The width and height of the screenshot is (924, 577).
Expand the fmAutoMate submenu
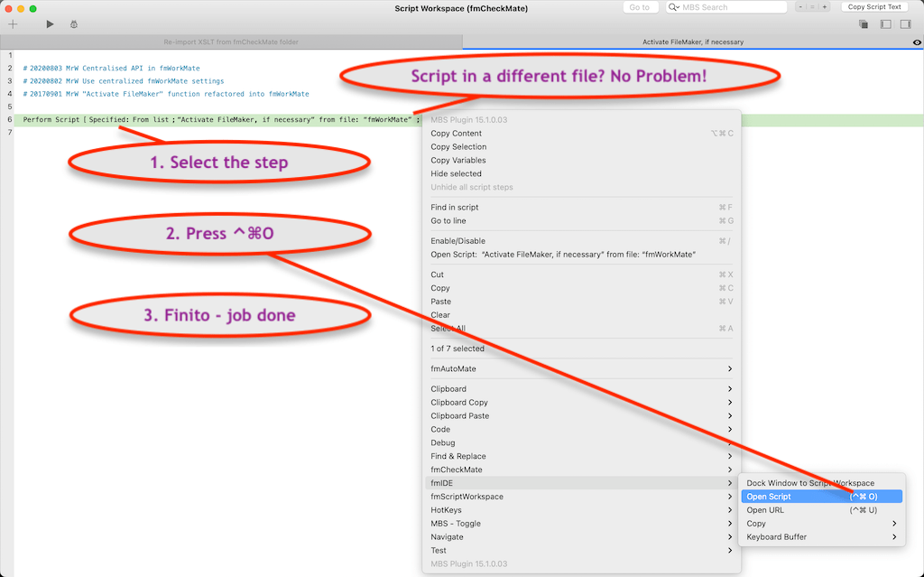[581, 368]
